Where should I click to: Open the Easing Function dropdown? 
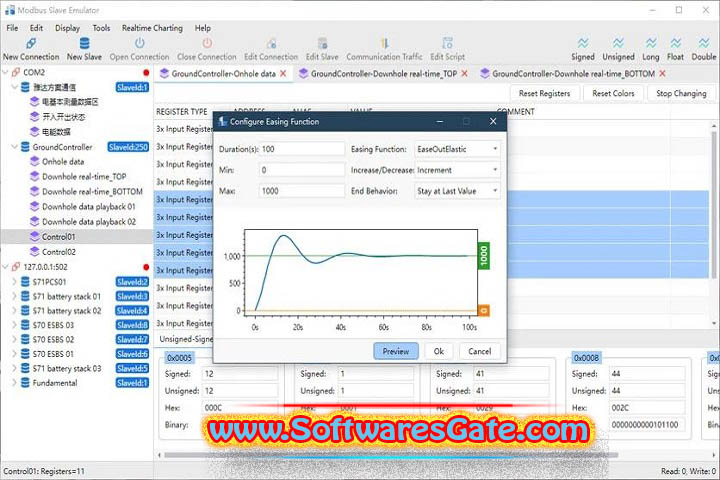(457, 149)
